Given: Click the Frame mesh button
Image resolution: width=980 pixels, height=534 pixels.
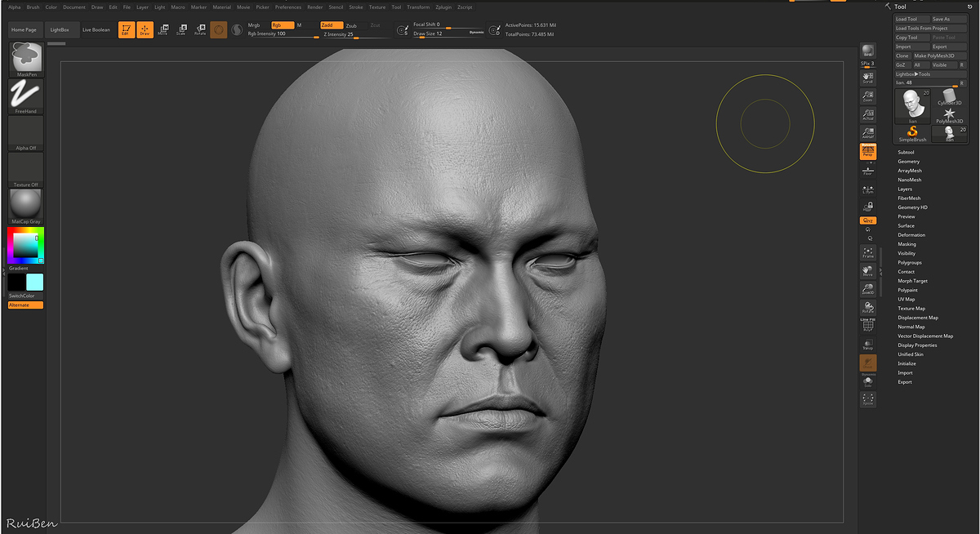Looking at the screenshot, I should (x=868, y=253).
